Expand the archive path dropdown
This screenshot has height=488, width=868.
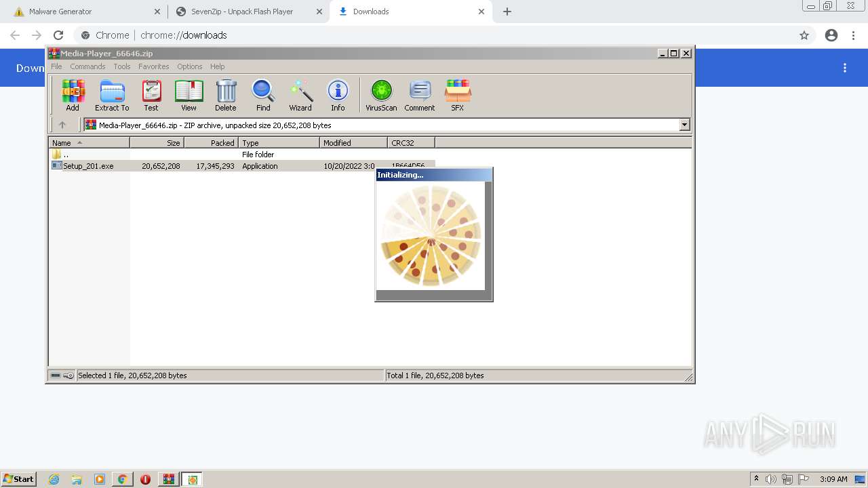pyautogui.click(x=684, y=125)
